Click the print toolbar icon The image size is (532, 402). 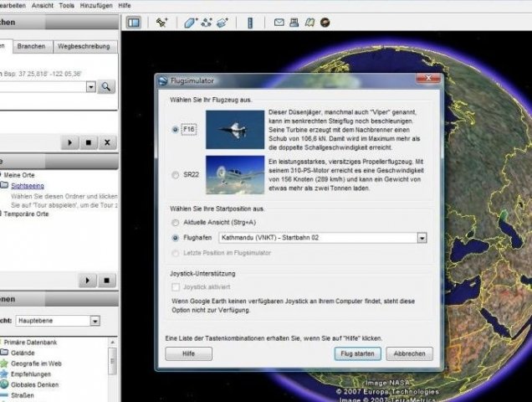295,23
